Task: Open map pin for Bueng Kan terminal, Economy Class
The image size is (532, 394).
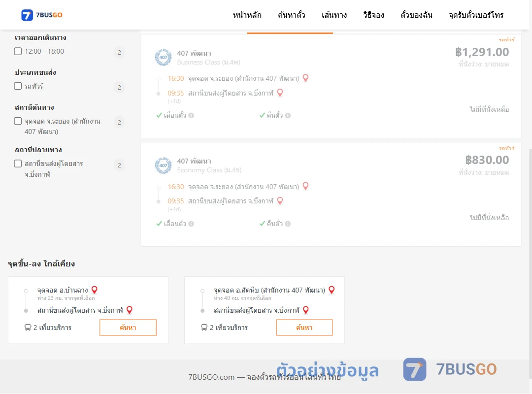Action: pyautogui.click(x=280, y=200)
